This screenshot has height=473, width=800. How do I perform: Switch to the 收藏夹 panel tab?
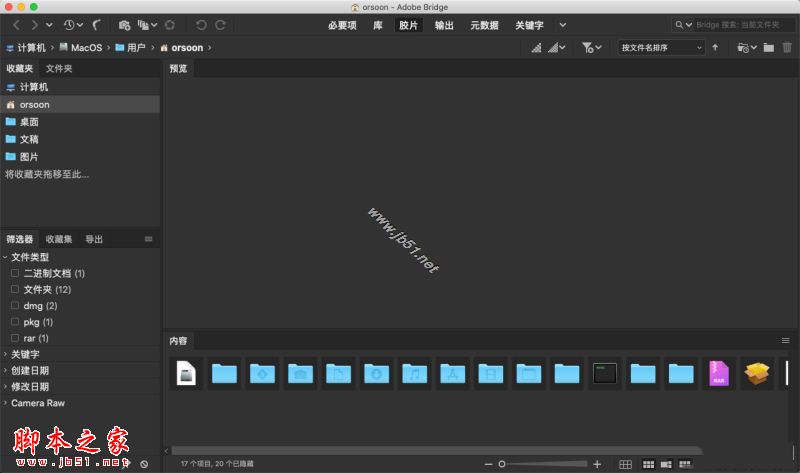click(20, 68)
